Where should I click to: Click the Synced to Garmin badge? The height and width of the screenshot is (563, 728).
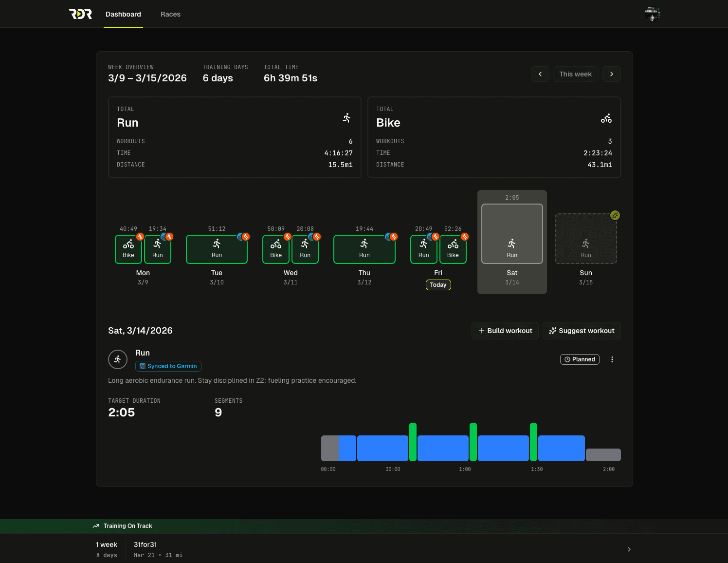pyautogui.click(x=168, y=366)
